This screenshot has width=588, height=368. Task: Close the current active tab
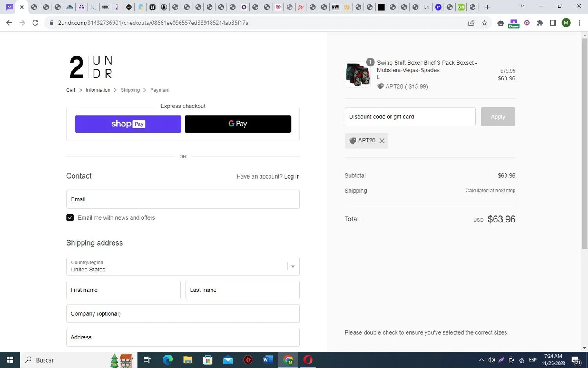tap(22, 7)
